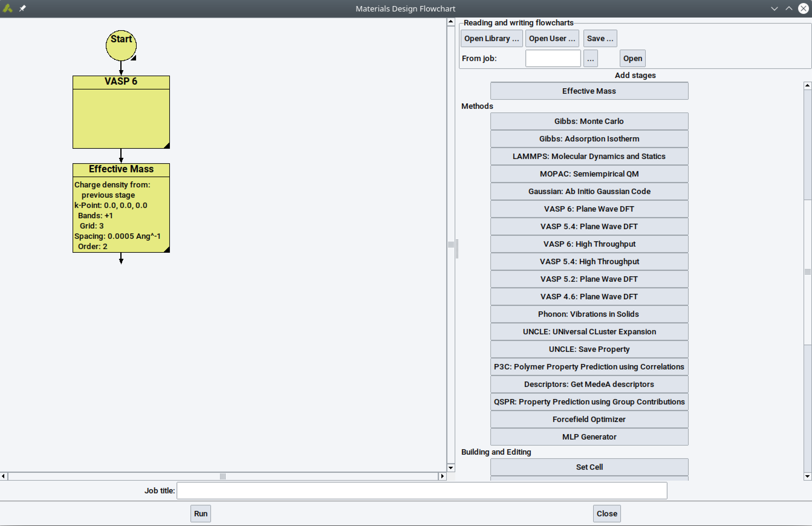Click the flowchart scroll up arrow
The height and width of the screenshot is (526, 812).
(x=451, y=22)
